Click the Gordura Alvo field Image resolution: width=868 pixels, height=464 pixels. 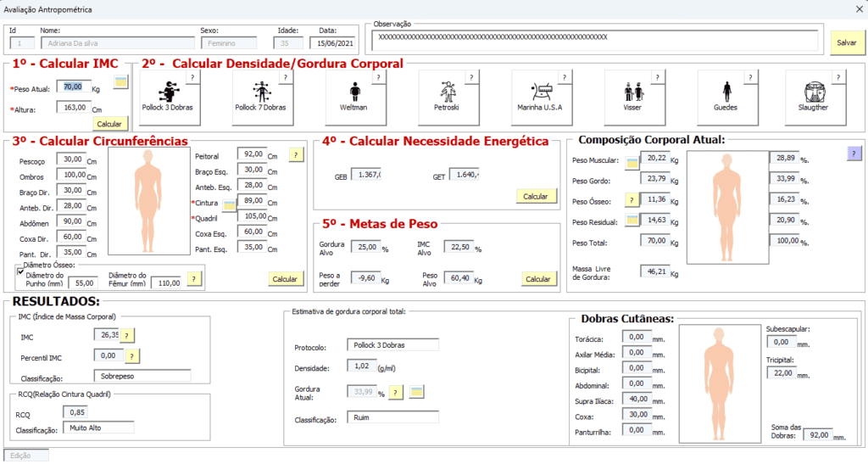pos(366,248)
